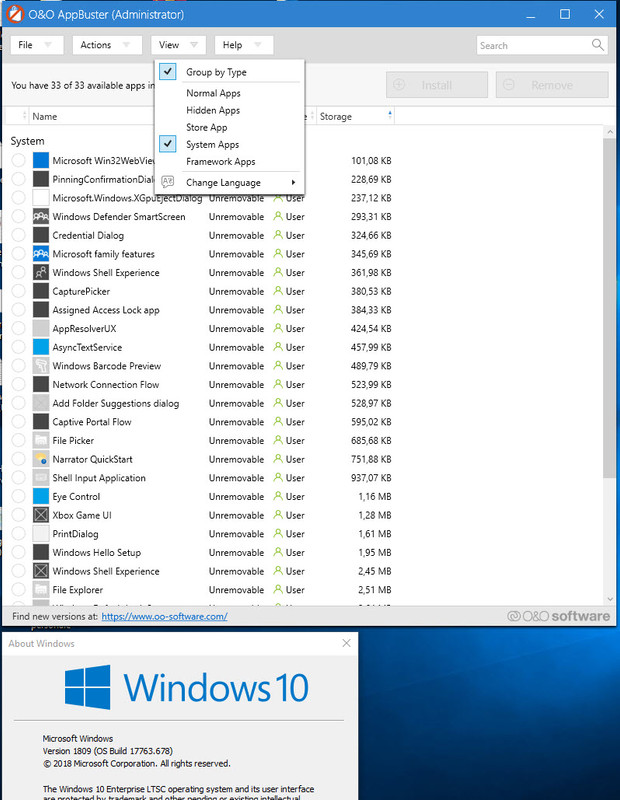Screen dimensions: 620x800
Task: Click the Install button
Action: [437, 85]
